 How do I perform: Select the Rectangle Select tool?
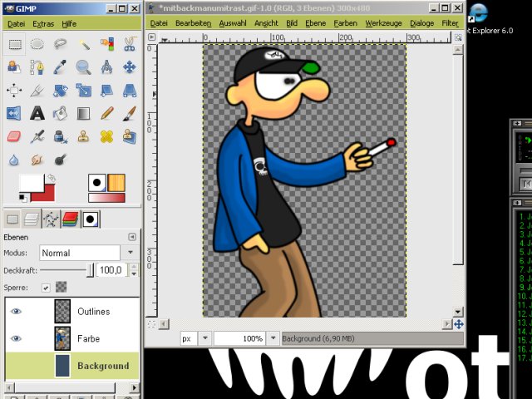14,44
